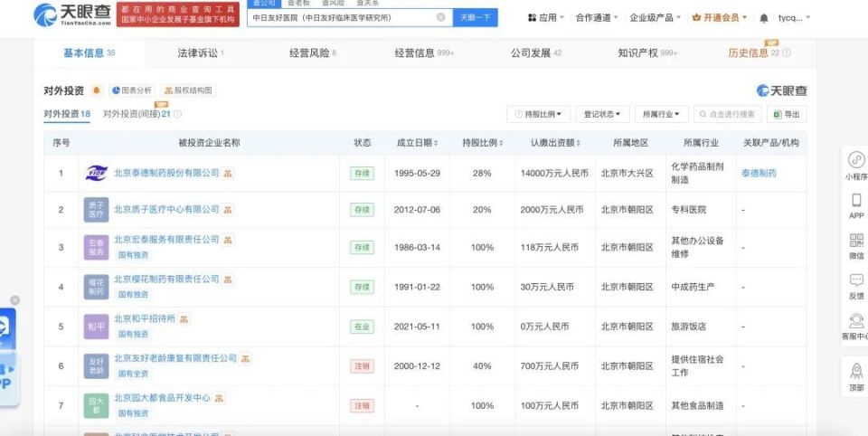Click the 导出 export button
868x436 pixels.
point(787,114)
